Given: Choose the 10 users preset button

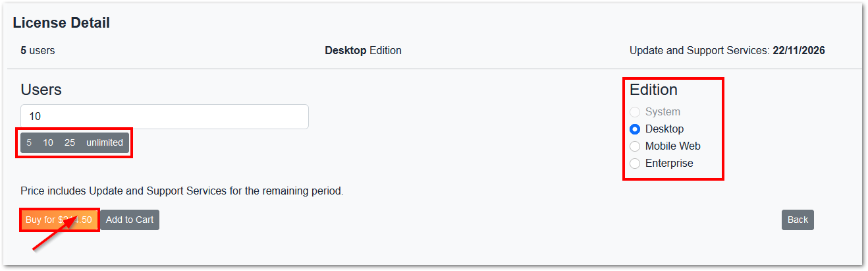Looking at the screenshot, I should tap(48, 142).
